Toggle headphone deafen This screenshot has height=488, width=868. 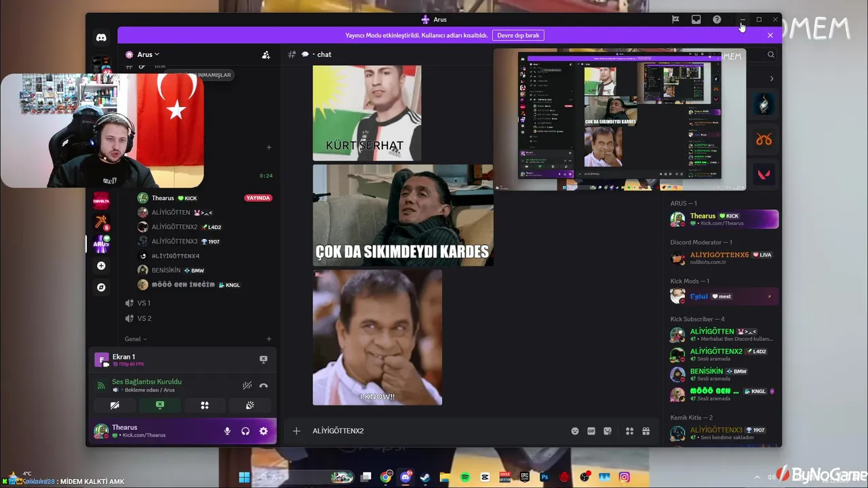[x=245, y=431]
